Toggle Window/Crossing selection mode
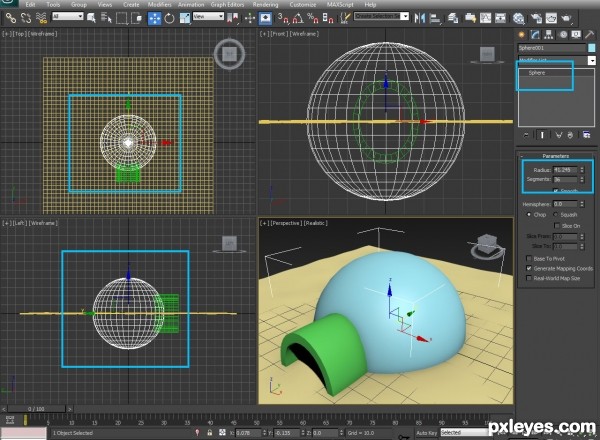This screenshot has height=440, width=600. (x=136, y=18)
